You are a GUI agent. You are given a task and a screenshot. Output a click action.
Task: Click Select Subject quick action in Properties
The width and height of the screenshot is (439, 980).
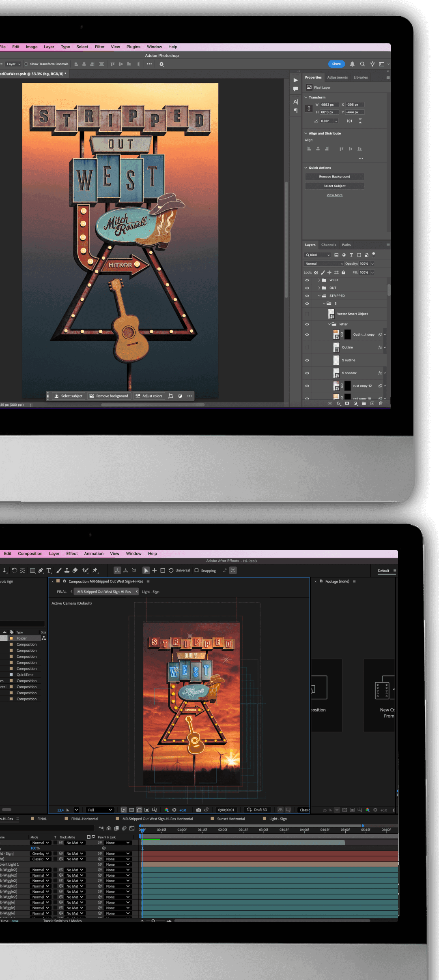click(x=334, y=186)
